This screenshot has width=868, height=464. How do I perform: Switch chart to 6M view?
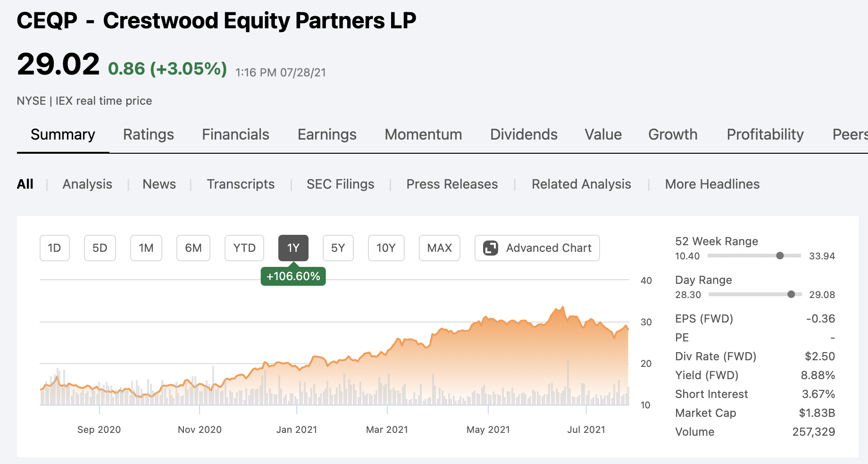point(193,248)
